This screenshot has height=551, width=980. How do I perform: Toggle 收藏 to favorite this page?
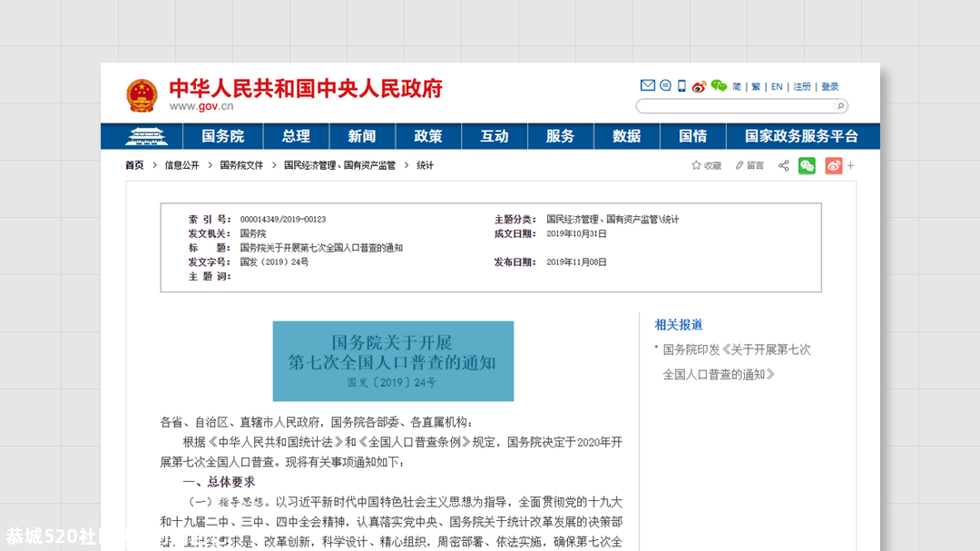tap(705, 165)
